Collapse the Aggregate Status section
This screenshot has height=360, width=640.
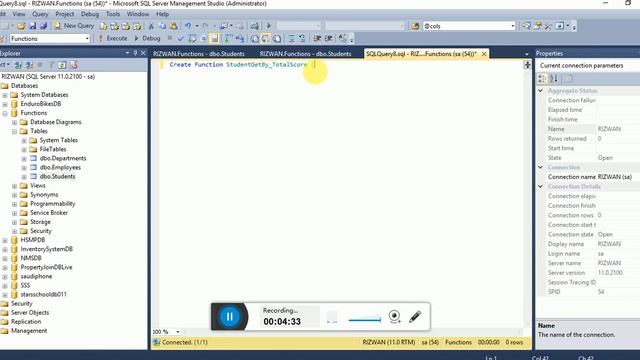(x=540, y=91)
